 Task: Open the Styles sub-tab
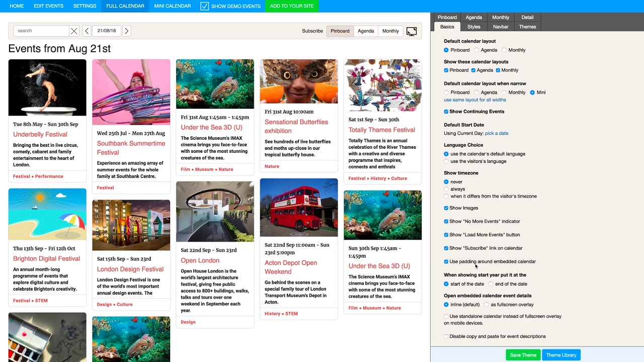pyautogui.click(x=474, y=27)
